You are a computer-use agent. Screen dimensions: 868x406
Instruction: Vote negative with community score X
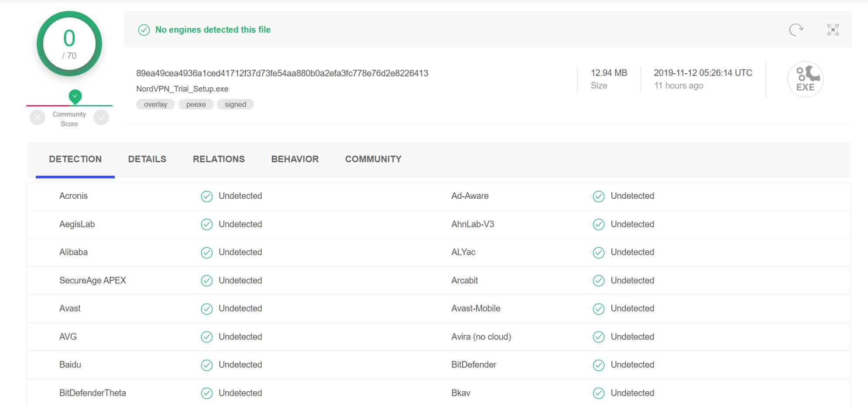tap(38, 117)
